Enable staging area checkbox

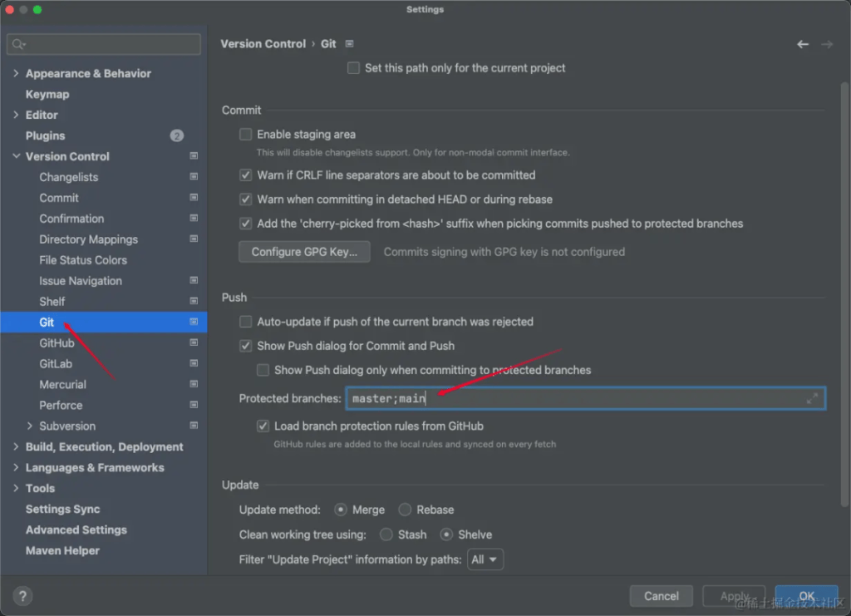246,135
